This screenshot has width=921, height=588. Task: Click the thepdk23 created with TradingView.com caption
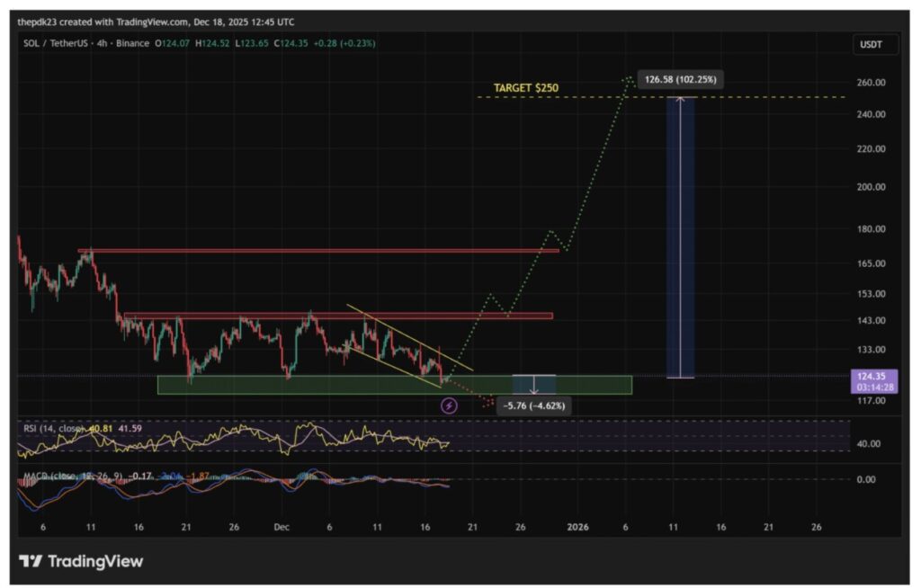(156, 22)
